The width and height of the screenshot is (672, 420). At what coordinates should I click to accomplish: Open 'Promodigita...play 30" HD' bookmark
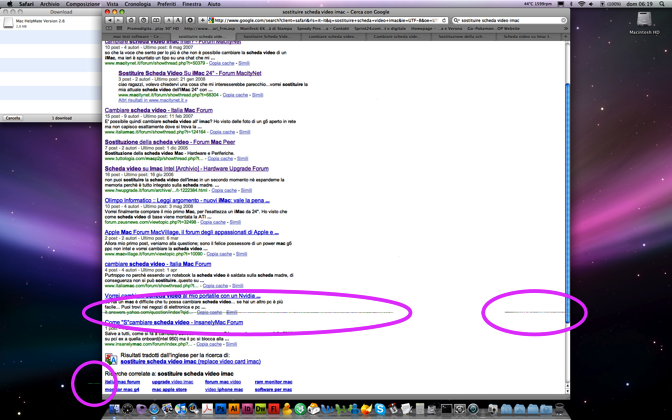click(153, 28)
